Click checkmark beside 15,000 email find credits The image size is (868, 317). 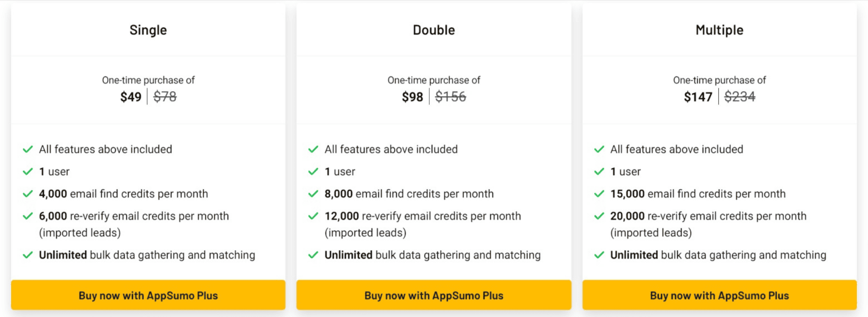point(599,194)
